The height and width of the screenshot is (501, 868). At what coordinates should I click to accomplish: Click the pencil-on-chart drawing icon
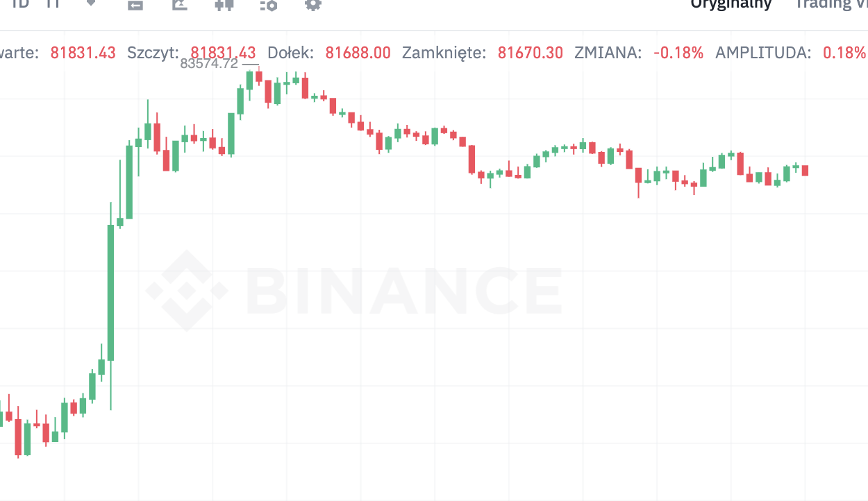click(x=179, y=4)
